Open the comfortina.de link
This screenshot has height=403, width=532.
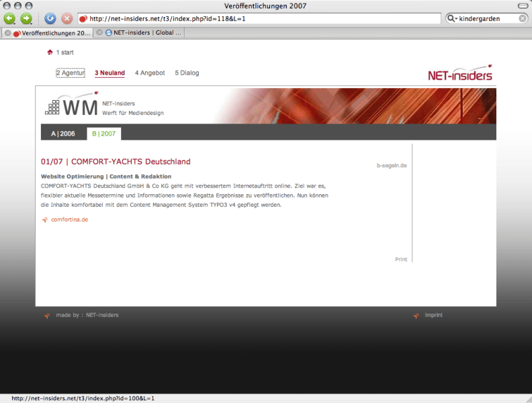click(70, 220)
